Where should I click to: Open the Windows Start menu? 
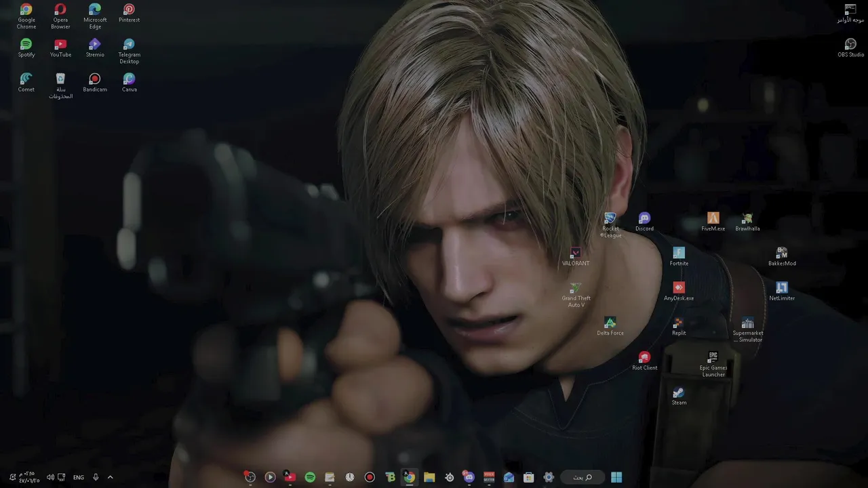tap(616, 477)
